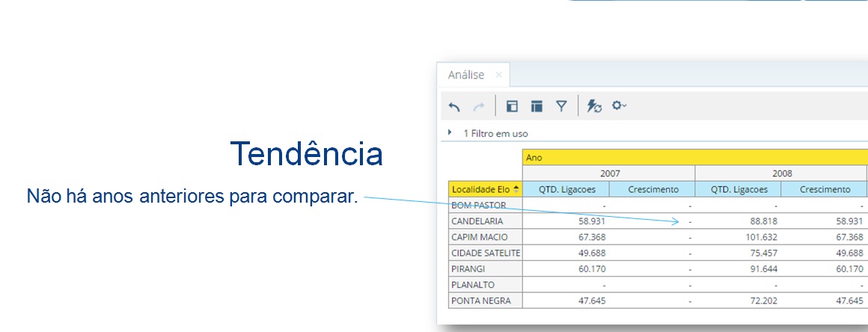Open the gear options dropdown
The image size is (868, 332).
[619, 106]
